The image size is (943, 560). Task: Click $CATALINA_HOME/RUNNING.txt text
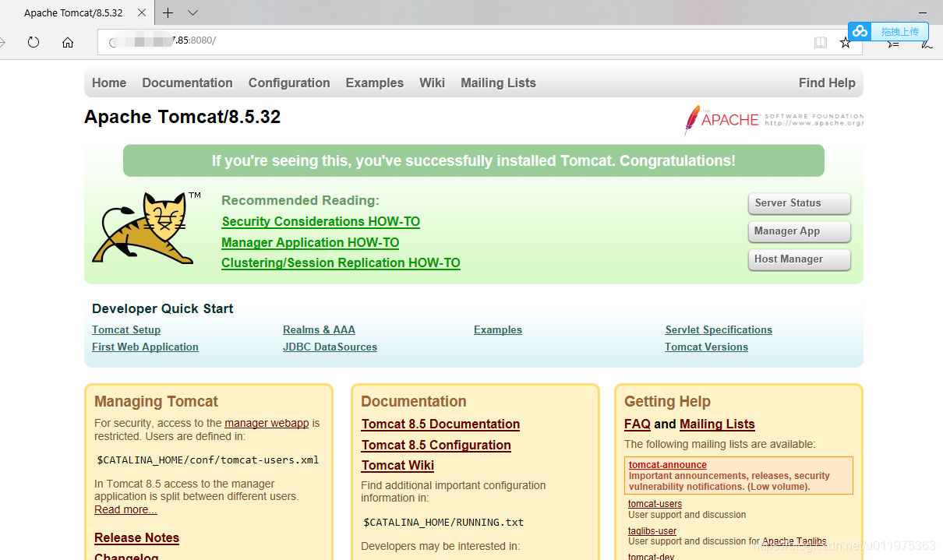click(443, 523)
